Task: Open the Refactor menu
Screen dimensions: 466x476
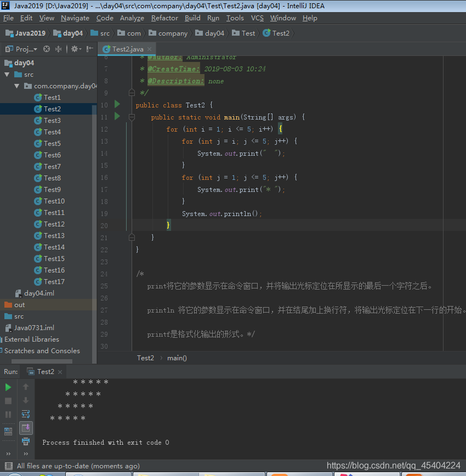Action: 164,18
